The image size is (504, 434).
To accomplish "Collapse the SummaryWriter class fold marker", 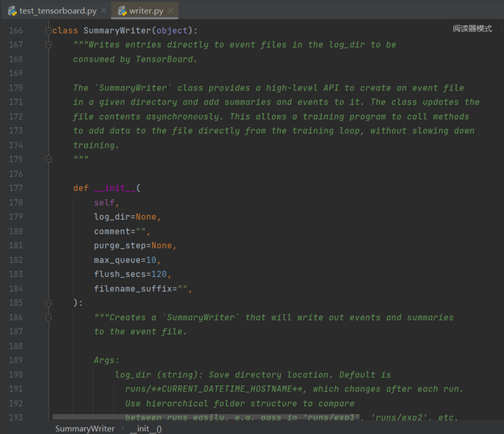I will (x=48, y=31).
